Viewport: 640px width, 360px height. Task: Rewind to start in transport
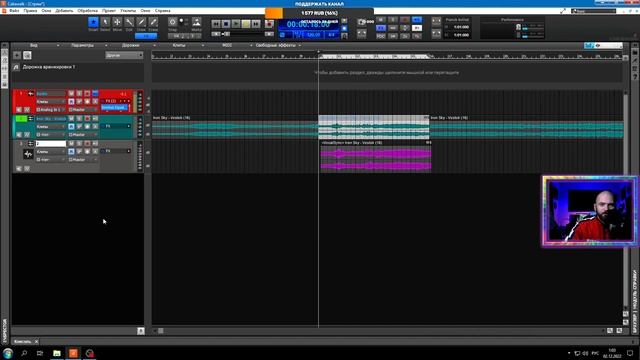click(x=216, y=24)
